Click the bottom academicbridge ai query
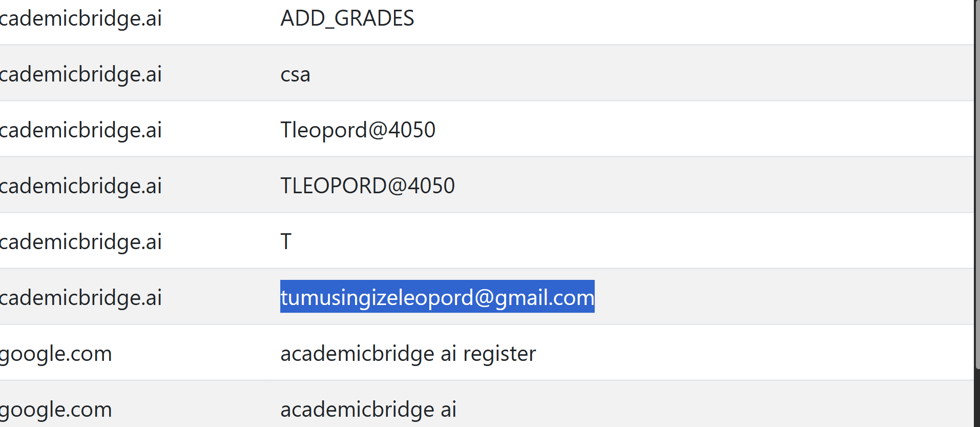The width and height of the screenshot is (980, 427). coord(368,410)
